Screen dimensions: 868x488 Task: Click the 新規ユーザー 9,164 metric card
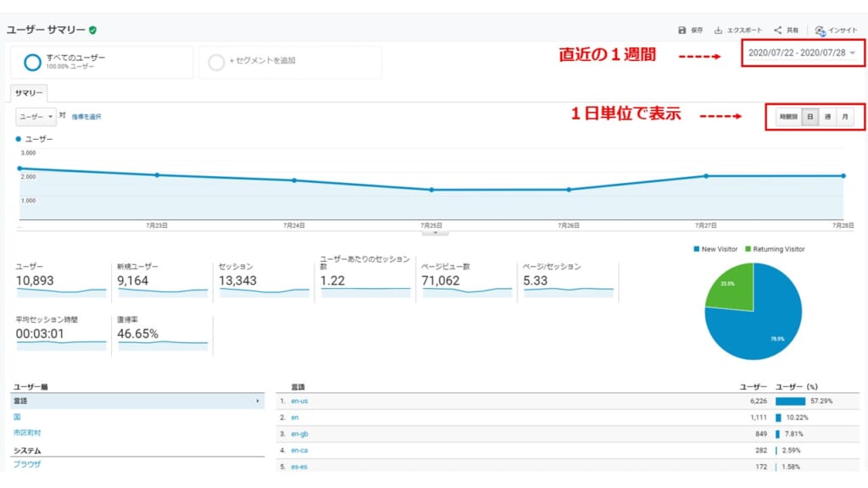(x=162, y=280)
